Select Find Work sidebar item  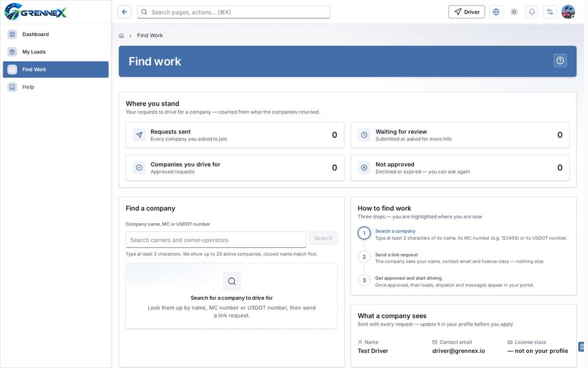[56, 69]
